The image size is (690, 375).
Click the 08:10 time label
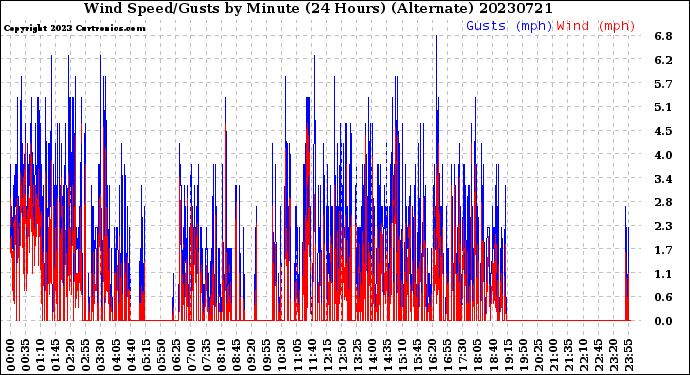click(221, 355)
